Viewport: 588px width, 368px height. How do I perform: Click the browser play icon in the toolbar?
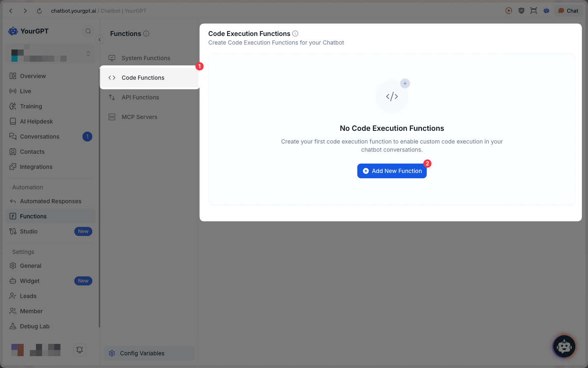509,11
